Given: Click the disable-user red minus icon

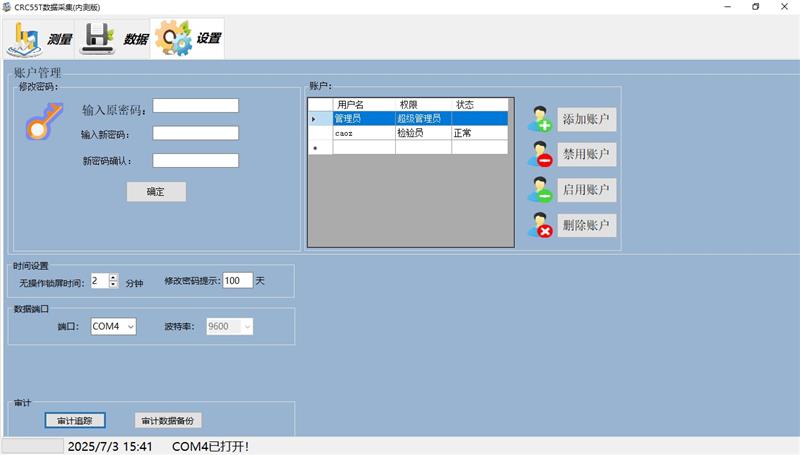Looking at the screenshot, I should pos(540,155).
